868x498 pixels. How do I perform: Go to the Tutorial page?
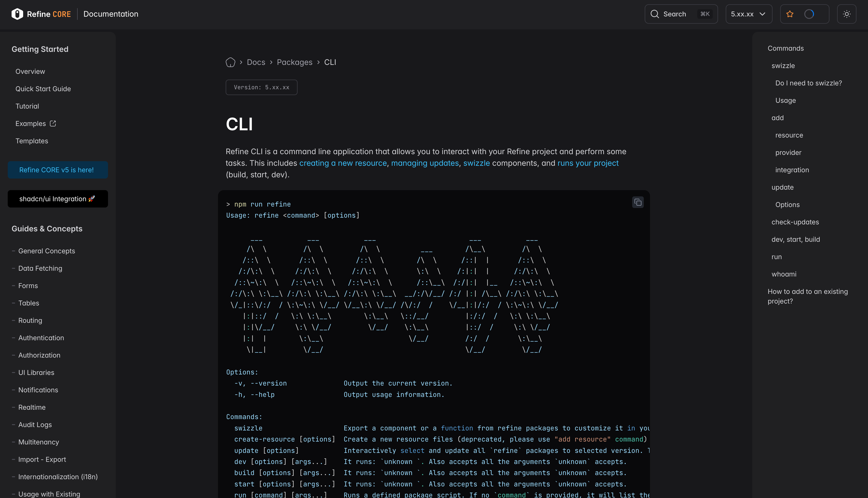tap(27, 106)
